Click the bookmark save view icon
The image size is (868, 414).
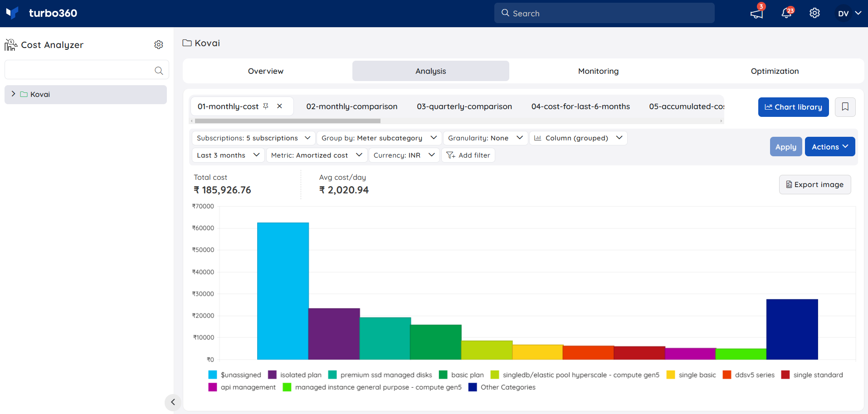pos(845,107)
